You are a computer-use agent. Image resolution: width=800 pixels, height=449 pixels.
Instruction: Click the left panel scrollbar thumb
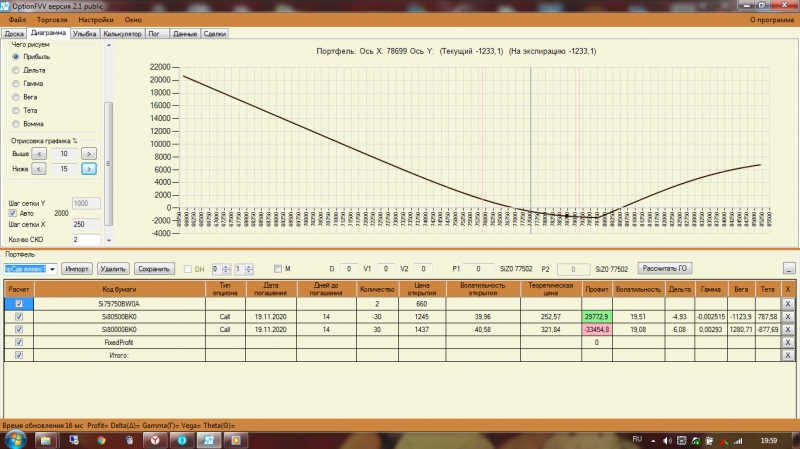click(108, 163)
